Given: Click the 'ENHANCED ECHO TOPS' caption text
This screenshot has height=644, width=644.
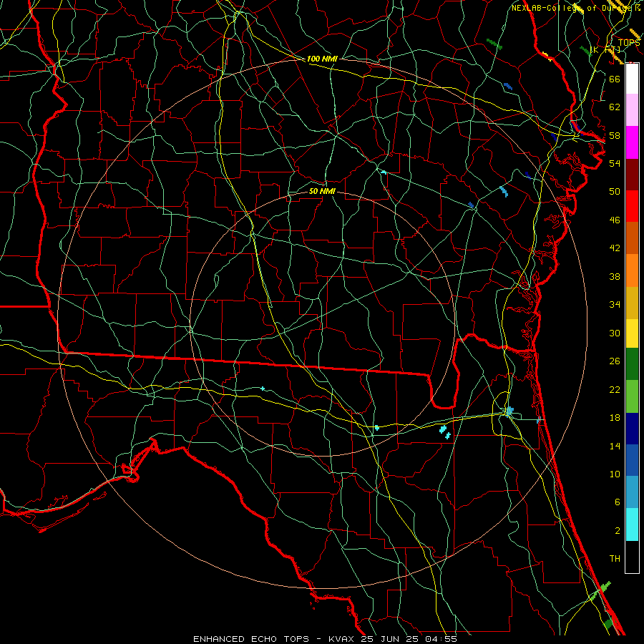Looking at the screenshot, I should [251, 639].
